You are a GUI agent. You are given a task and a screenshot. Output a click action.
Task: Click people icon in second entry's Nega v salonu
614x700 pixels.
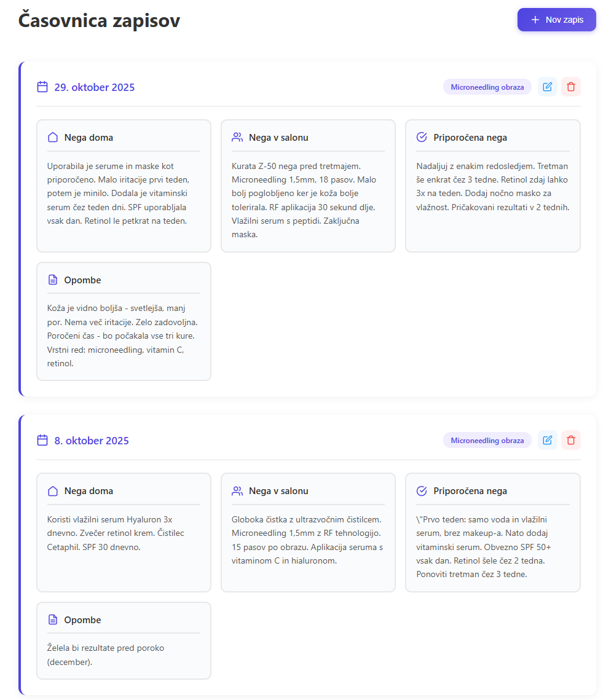237,490
